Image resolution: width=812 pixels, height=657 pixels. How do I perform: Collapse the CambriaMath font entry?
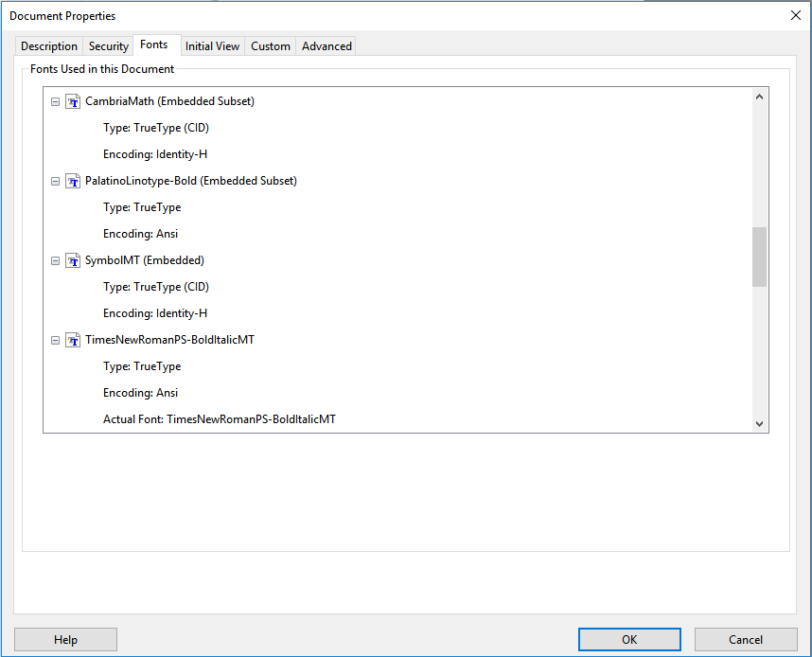(x=55, y=101)
